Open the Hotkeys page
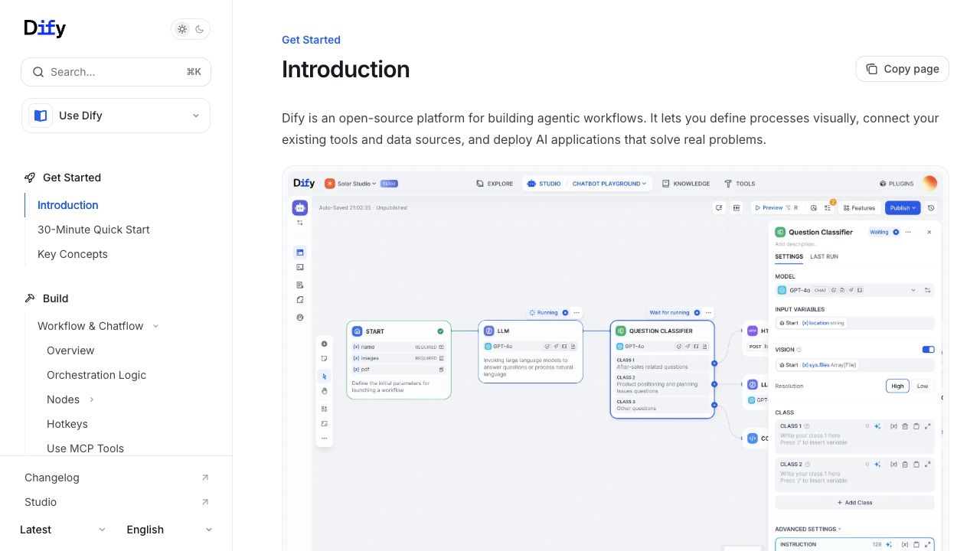980x551 pixels. coord(67,424)
